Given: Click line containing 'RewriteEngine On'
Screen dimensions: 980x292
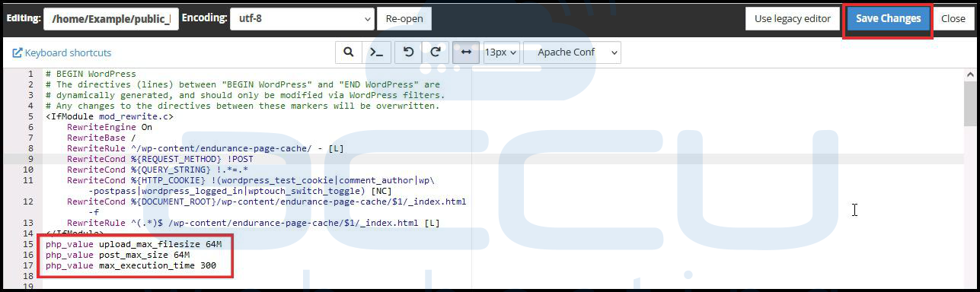Looking at the screenshot, I should point(110,127).
